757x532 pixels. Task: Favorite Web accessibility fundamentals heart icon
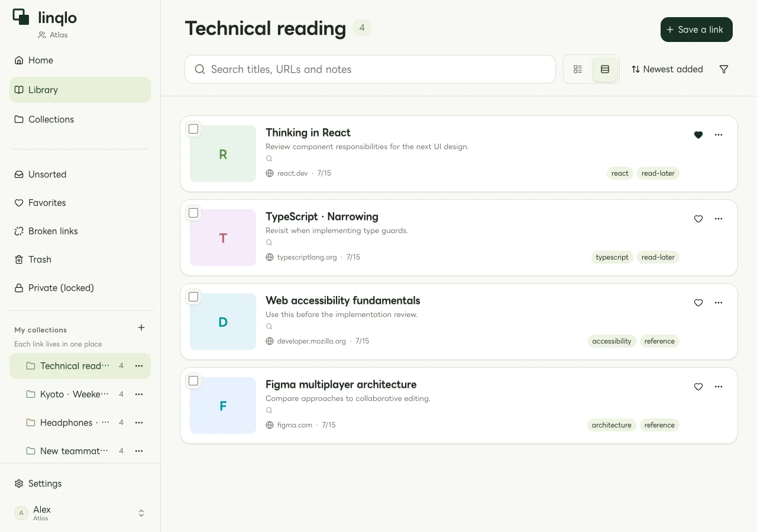click(698, 303)
